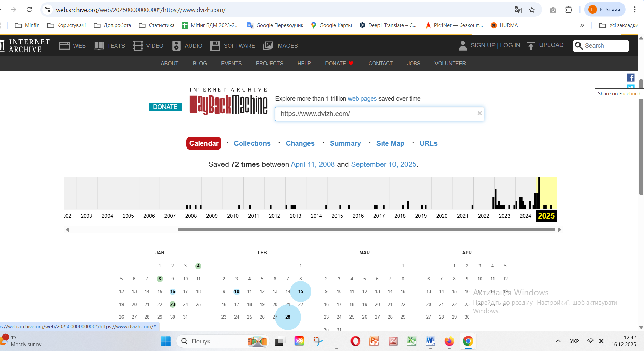This screenshot has height=351, width=644.
Task: Open the January 4 snapshot
Action: point(198,266)
